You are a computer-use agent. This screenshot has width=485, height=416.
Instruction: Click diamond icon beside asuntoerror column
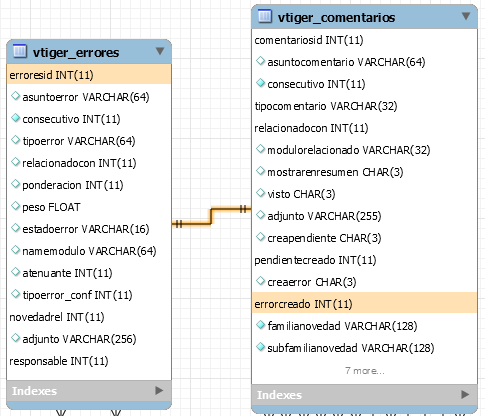click(x=15, y=96)
